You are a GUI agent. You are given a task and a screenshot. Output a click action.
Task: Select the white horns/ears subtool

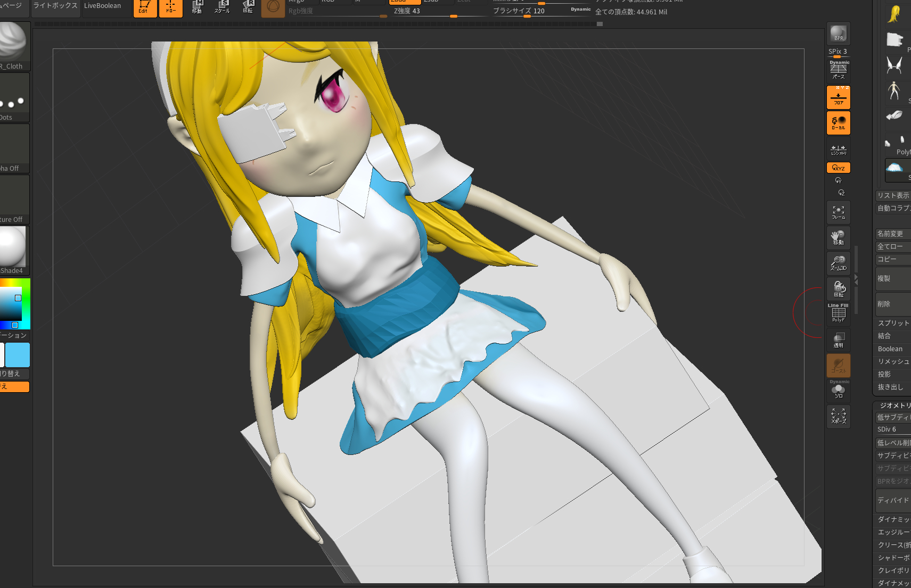click(x=894, y=65)
